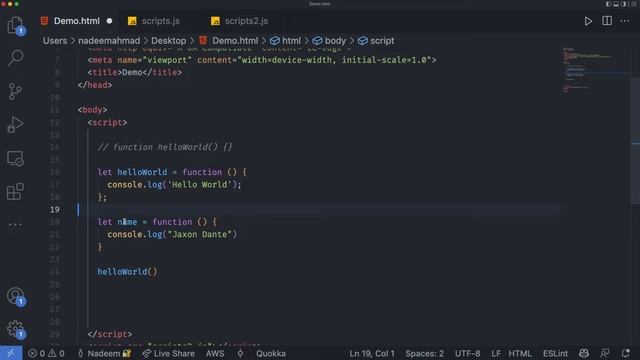Start a Live Share session
The image size is (640, 360).
(168, 353)
